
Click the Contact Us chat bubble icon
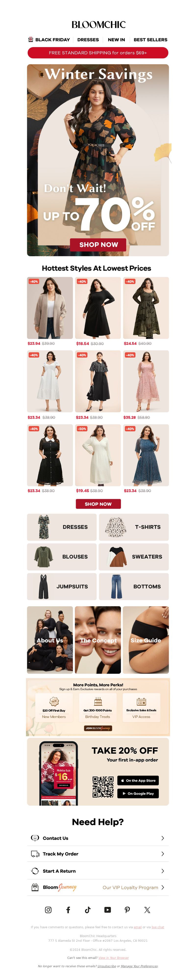35,838
